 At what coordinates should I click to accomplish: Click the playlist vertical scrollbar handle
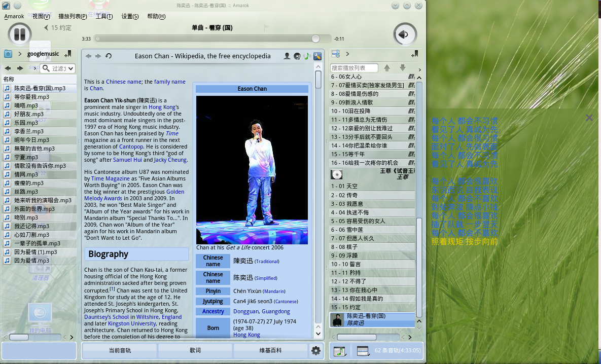pyautogui.click(x=419, y=267)
